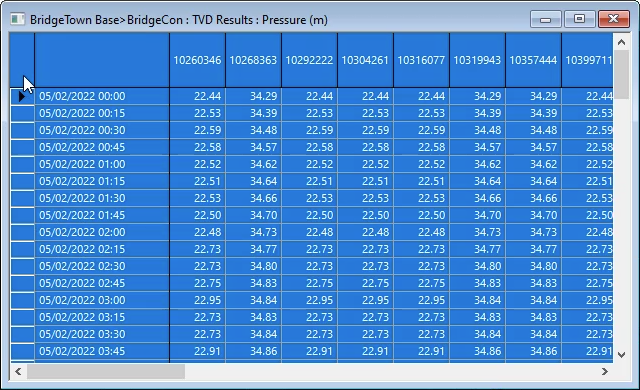Select column header 10304261
The image size is (640, 390).
(x=365, y=60)
